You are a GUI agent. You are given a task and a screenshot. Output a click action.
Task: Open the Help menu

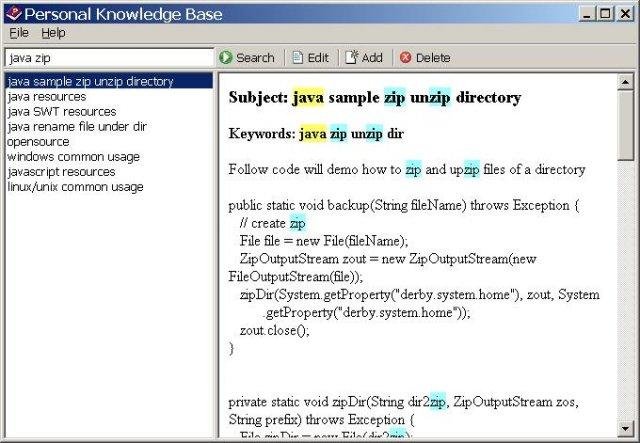coord(53,33)
